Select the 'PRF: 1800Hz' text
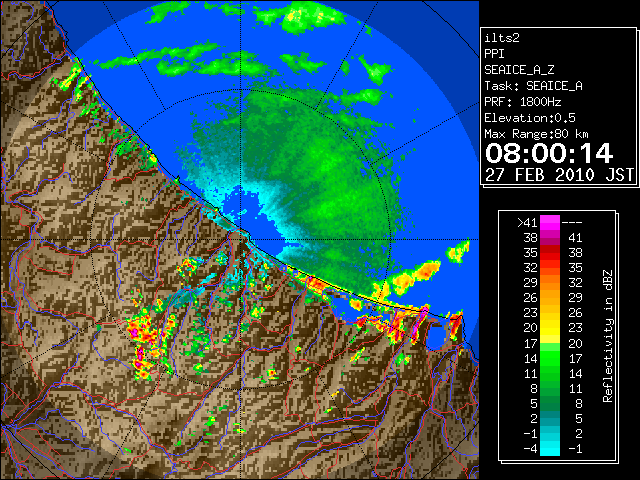This screenshot has height=480, width=640. [x=523, y=102]
